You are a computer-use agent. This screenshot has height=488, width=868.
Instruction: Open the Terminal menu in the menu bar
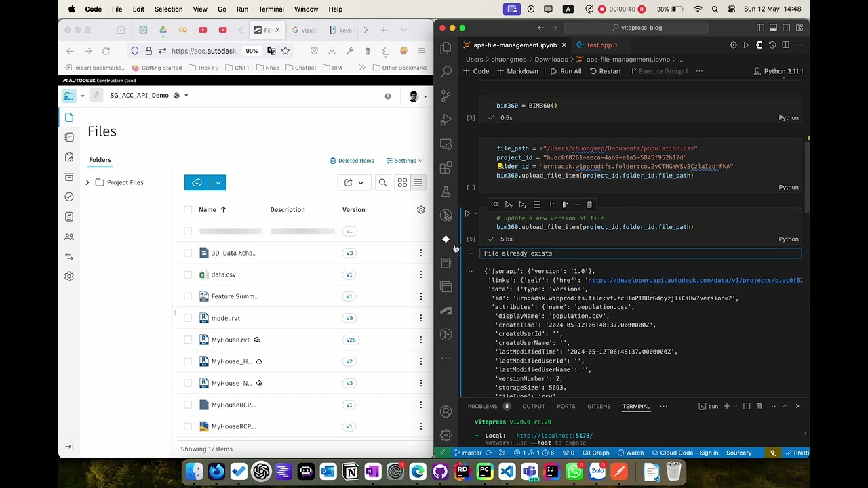point(271,9)
